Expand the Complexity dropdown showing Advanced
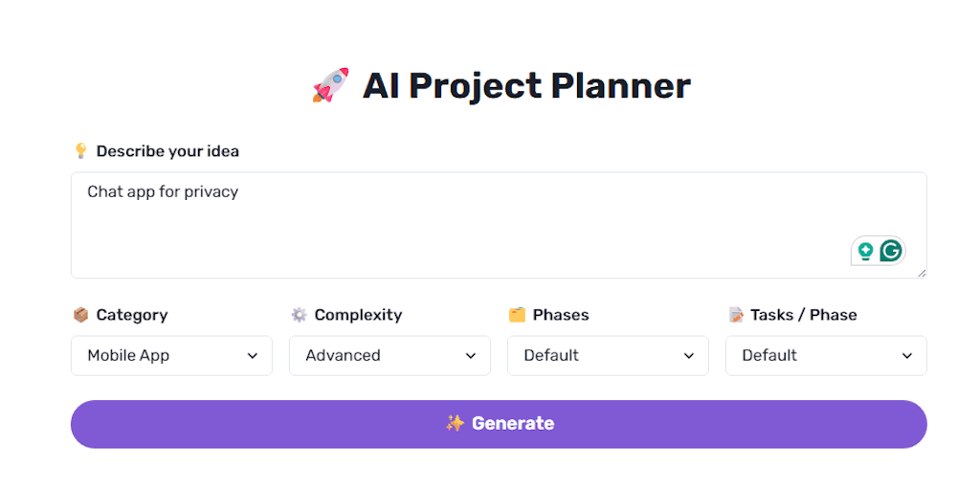This screenshot has height=490, width=980. point(390,355)
